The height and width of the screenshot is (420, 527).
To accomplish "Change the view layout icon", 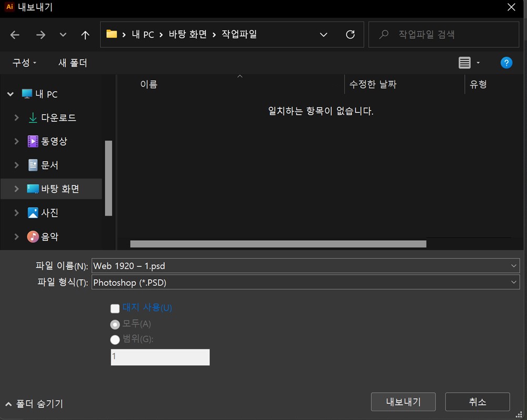I will click(x=464, y=63).
